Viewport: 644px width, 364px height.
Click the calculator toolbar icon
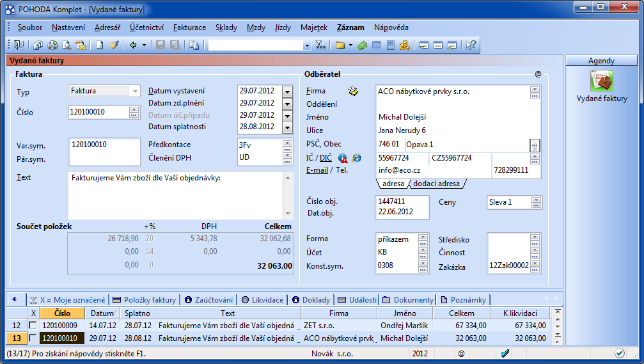(x=391, y=45)
